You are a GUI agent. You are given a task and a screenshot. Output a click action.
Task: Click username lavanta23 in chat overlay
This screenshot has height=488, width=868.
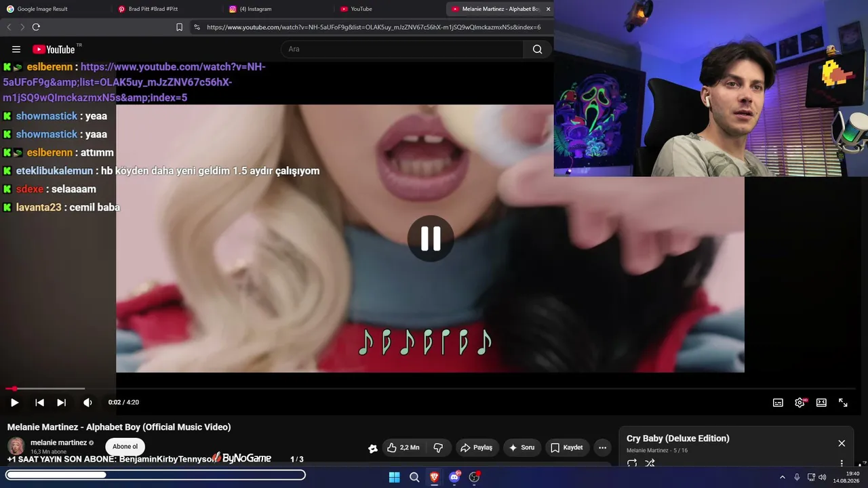click(x=39, y=207)
